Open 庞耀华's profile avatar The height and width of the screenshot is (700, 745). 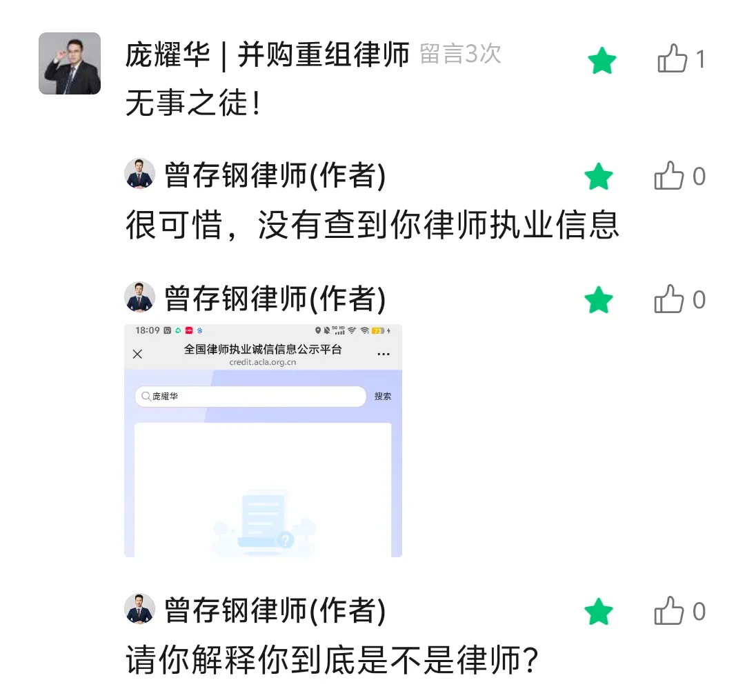point(70,63)
